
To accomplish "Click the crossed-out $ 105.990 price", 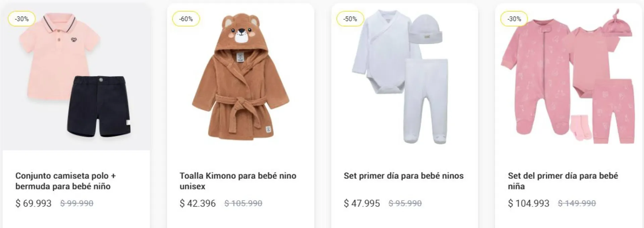I will [x=243, y=203].
